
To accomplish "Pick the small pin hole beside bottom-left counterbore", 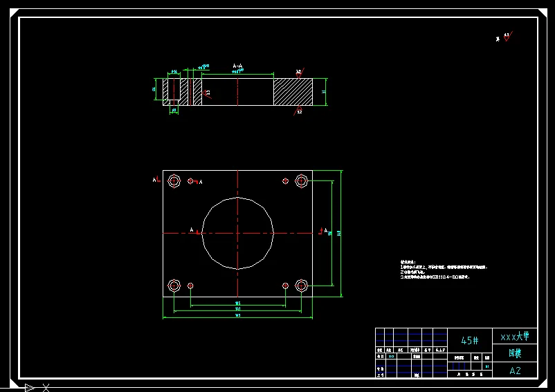I will [x=190, y=286].
